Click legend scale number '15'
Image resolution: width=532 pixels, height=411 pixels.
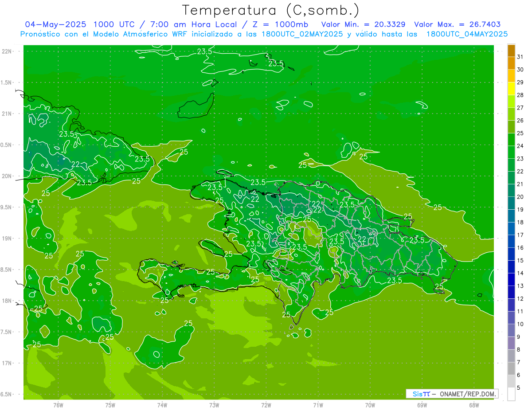point(520,260)
